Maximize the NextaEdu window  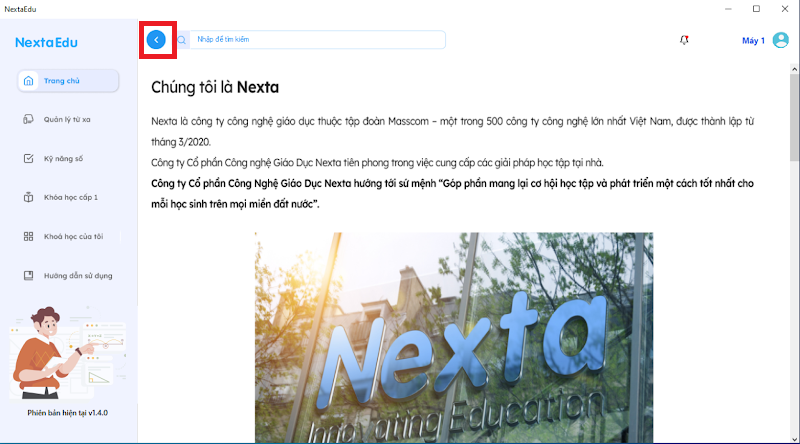coord(756,9)
